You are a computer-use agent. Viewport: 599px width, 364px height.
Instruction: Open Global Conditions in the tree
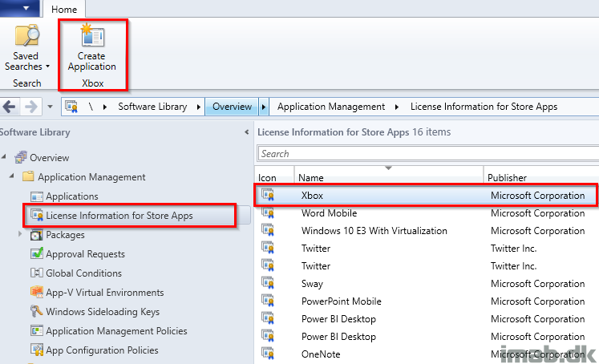click(83, 273)
